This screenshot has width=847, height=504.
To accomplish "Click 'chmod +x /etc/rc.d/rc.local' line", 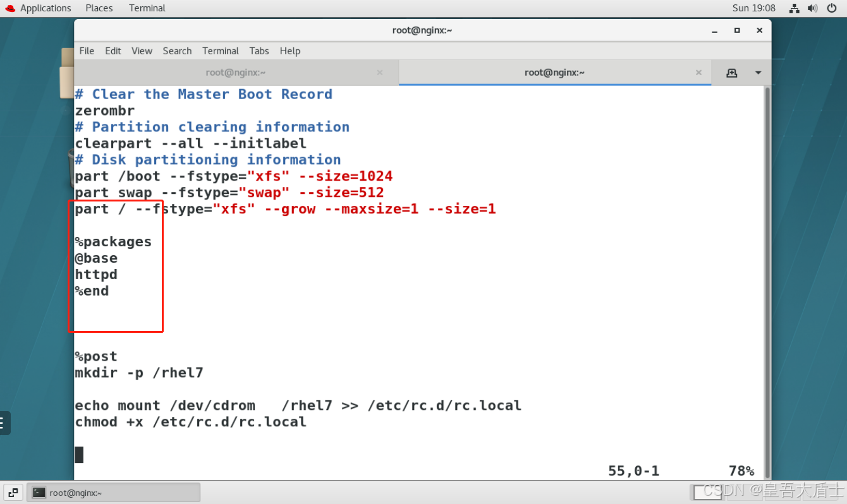I will click(191, 423).
